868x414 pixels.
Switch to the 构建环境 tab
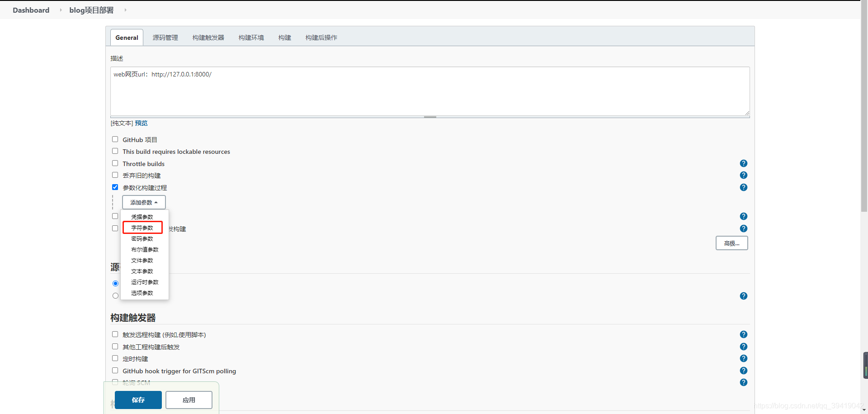(x=251, y=38)
